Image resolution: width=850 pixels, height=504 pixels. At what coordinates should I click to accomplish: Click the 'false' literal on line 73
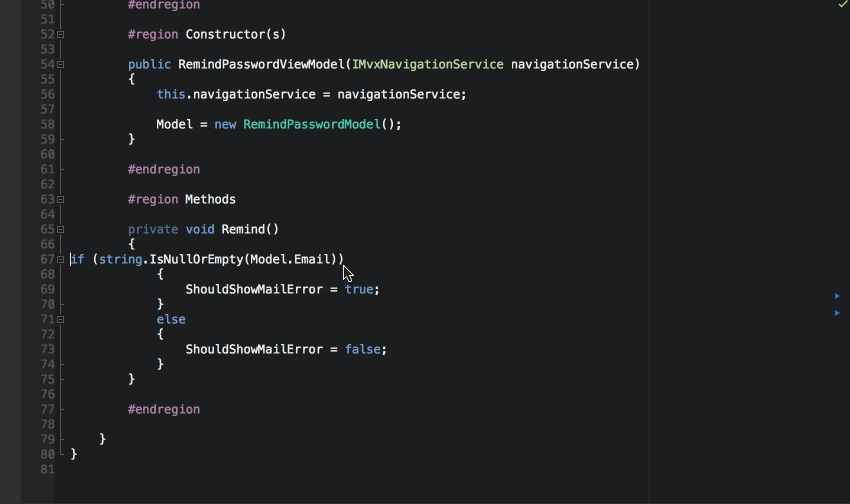coord(363,350)
